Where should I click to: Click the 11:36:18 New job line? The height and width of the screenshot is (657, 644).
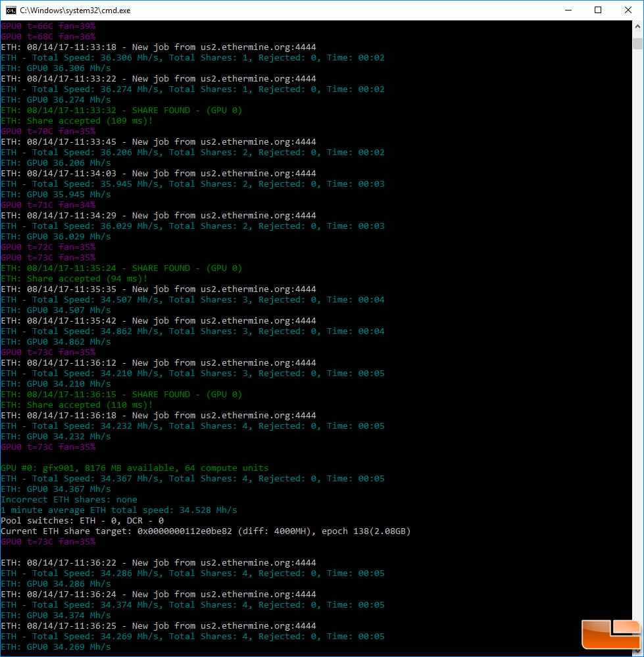[159, 415]
